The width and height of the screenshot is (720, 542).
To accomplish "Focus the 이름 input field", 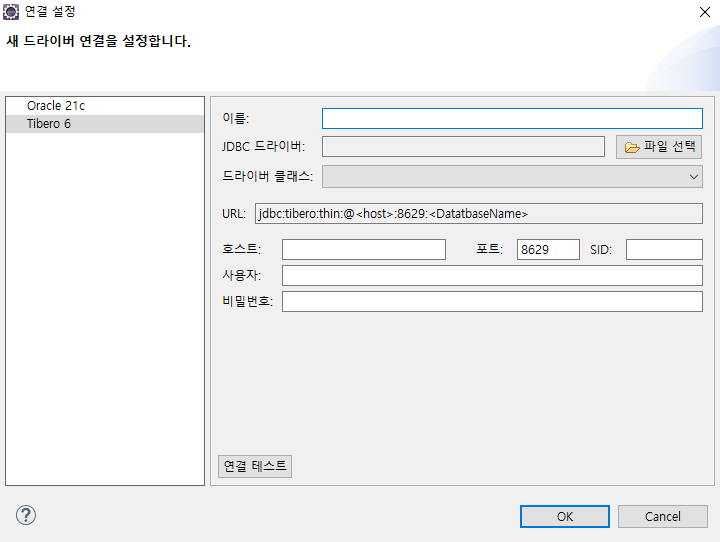I will click(x=512, y=119).
